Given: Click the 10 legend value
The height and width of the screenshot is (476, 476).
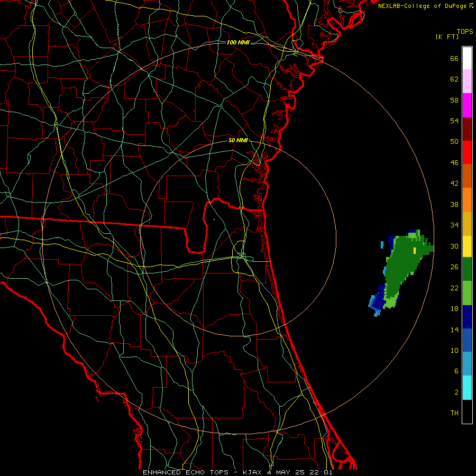Looking at the screenshot, I should (x=454, y=350).
